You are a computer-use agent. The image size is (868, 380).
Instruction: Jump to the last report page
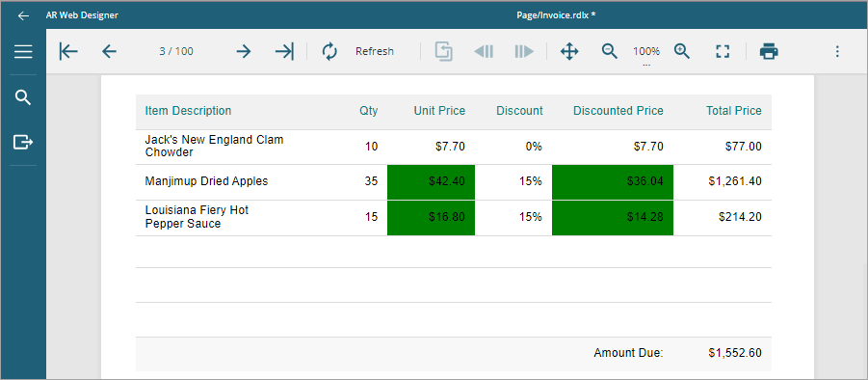tap(284, 51)
